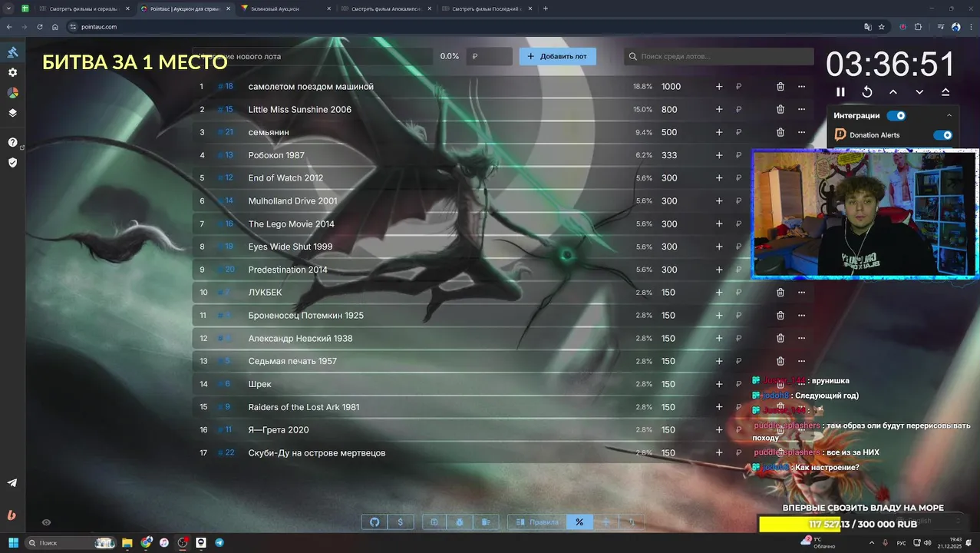Delete the семьянин lot

click(780, 132)
